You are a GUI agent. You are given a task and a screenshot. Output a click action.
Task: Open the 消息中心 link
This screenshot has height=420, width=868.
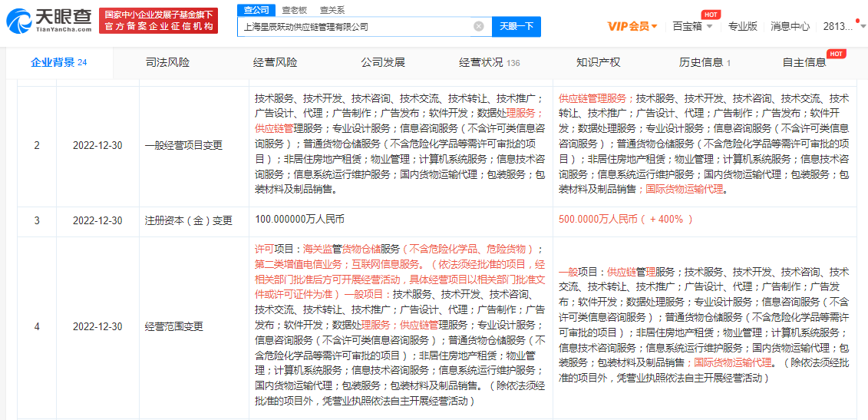pyautogui.click(x=790, y=26)
